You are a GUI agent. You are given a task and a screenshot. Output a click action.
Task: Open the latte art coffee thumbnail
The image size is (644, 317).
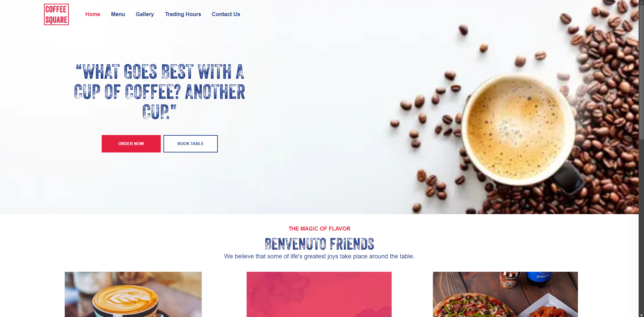click(133, 294)
